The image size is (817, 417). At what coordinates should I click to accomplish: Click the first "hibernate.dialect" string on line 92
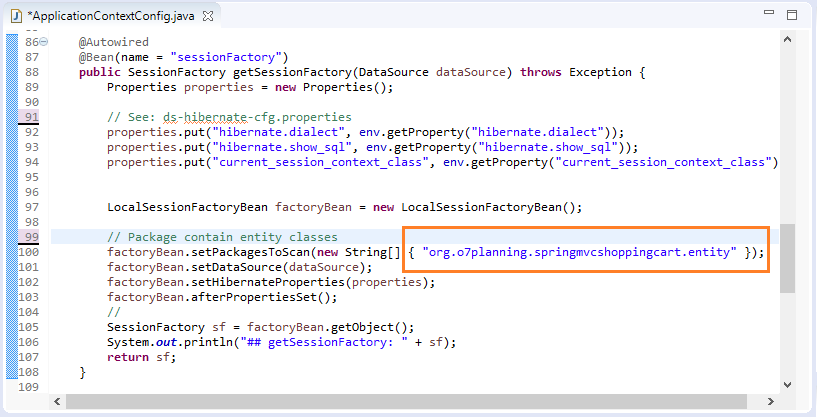279,132
